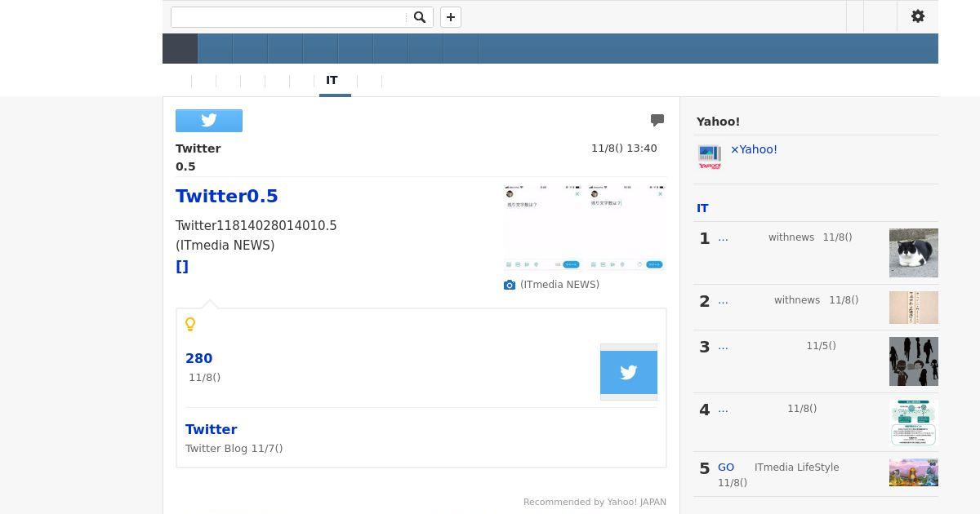The height and width of the screenshot is (514, 980).
Task: Click the Twitter logo thumbnail in related box
Action: [629, 372]
